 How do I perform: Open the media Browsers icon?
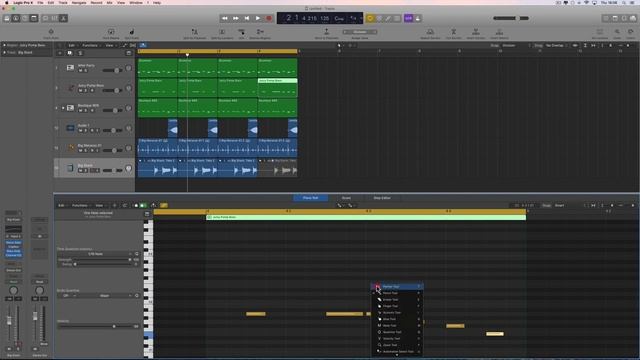click(633, 18)
